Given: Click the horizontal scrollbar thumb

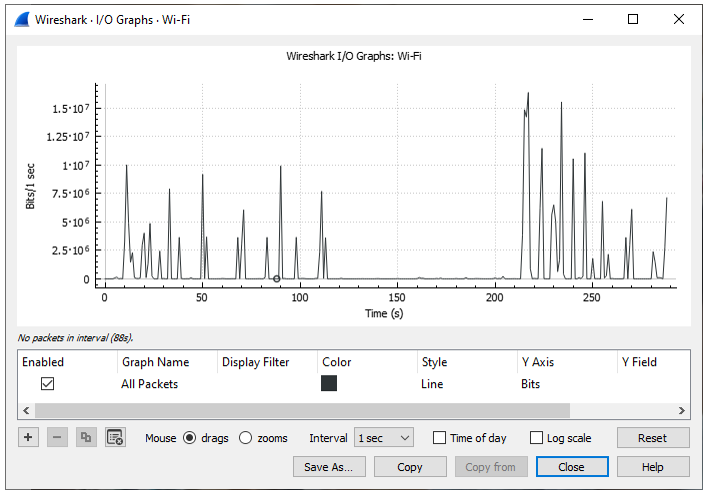Looking at the screenshot, I should (x=303, y=410).
